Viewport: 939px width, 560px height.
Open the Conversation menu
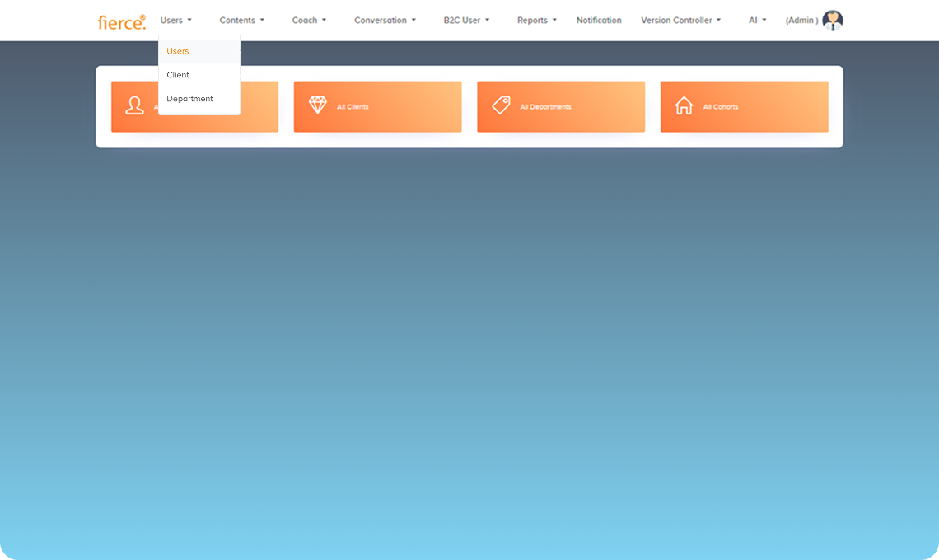[x=385, y=20]
